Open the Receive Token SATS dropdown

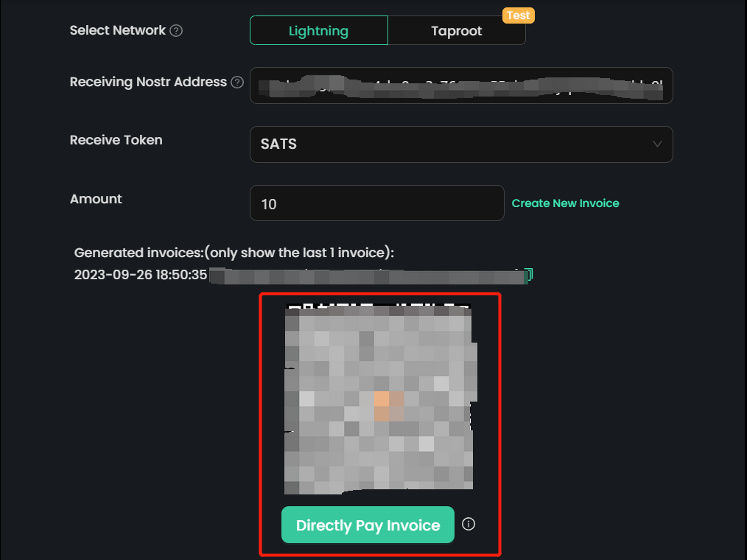[461, 144]
